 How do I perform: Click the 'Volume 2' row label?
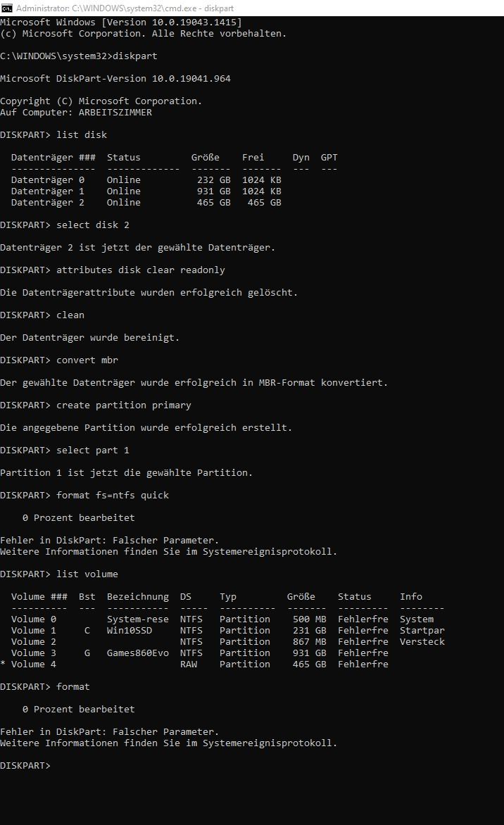(x=34, y=642)
